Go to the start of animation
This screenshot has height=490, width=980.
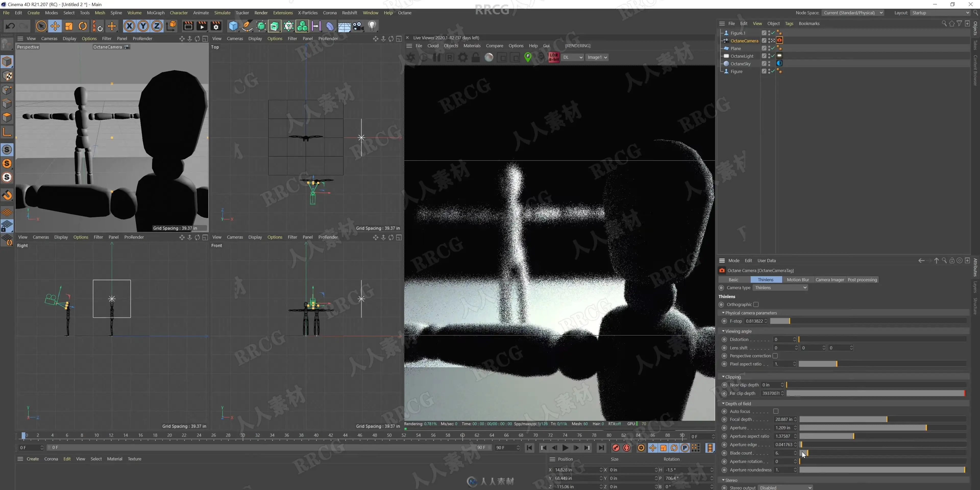529,448
